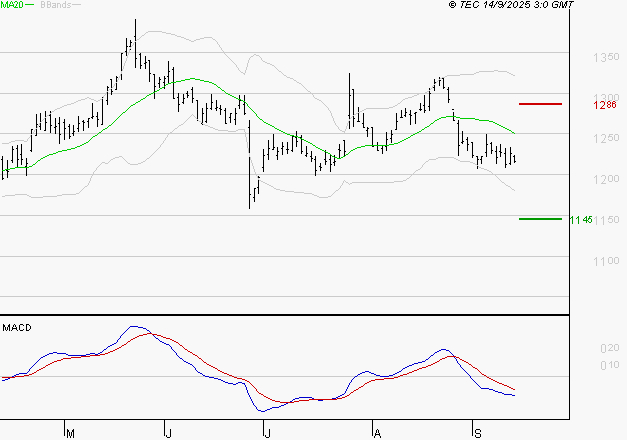Click the MA20 legend label
The width and height of the screenshot is (627, 440).
click(x=12, y=5)
